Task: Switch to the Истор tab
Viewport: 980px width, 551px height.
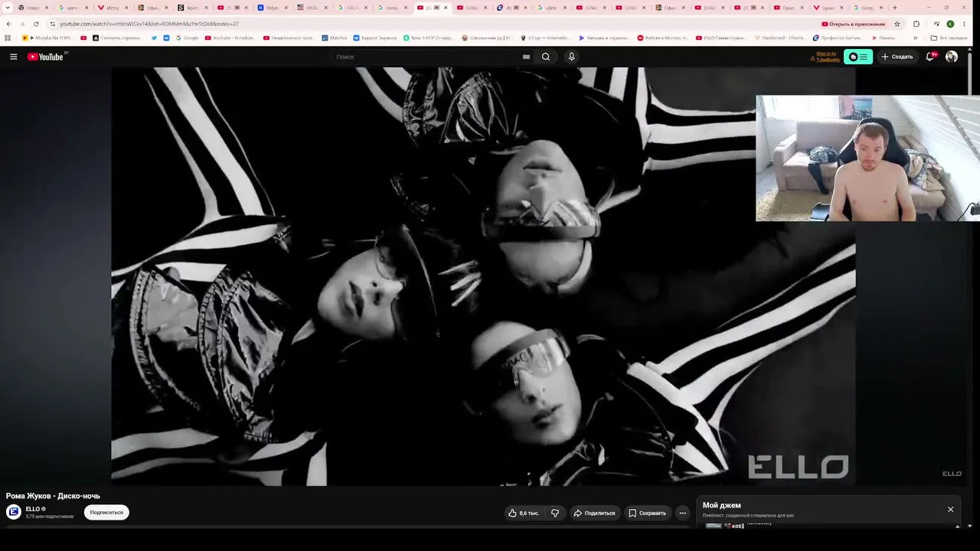Action: [x=112, y=8]
